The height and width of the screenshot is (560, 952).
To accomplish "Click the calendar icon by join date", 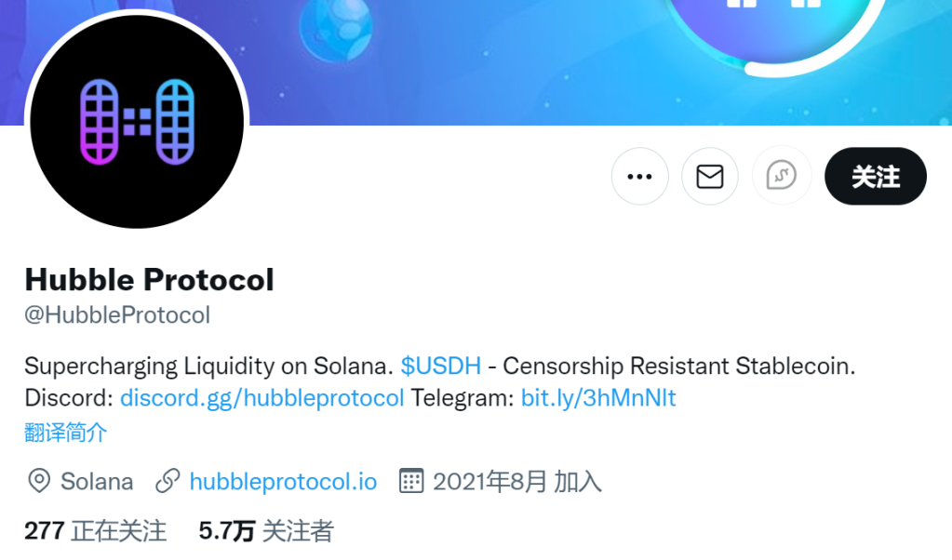I will 411,481.
